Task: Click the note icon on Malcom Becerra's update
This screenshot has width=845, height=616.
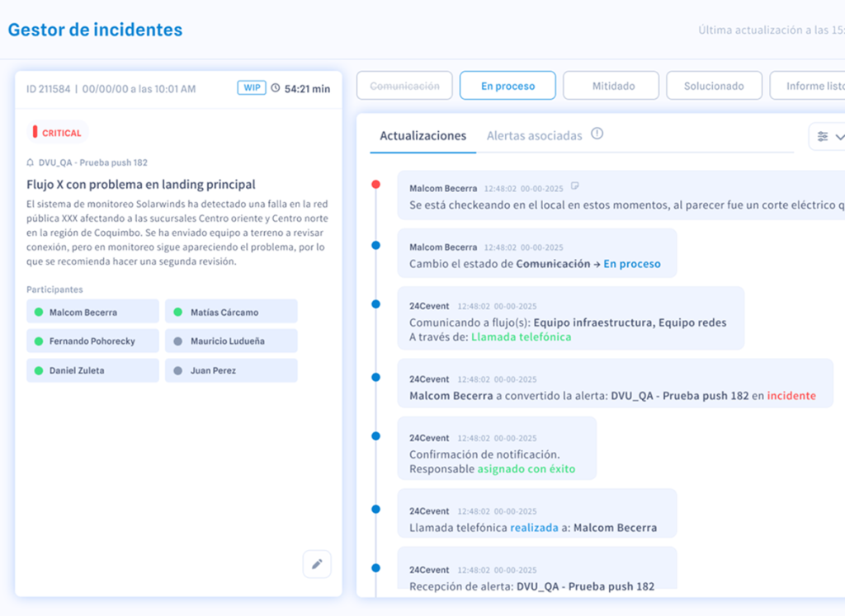Action: (576, 186)
